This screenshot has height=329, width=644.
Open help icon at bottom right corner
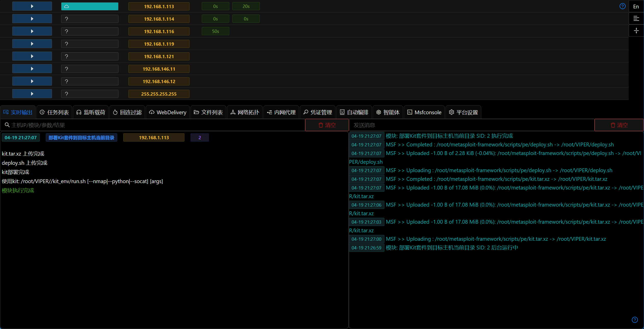pyautogui.click(x=635, y=320)
